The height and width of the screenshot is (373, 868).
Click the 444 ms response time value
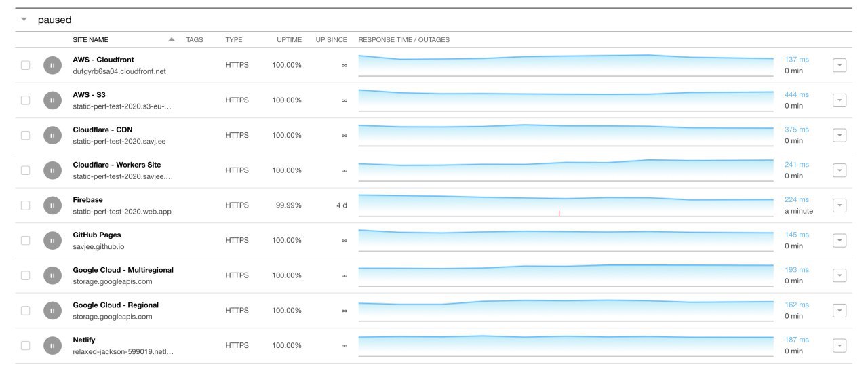coord(797,95)
